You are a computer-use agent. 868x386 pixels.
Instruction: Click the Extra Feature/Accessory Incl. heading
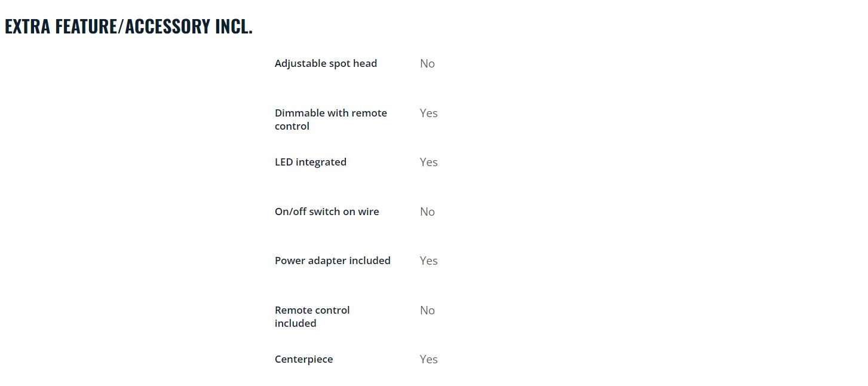tap(128, 27)
